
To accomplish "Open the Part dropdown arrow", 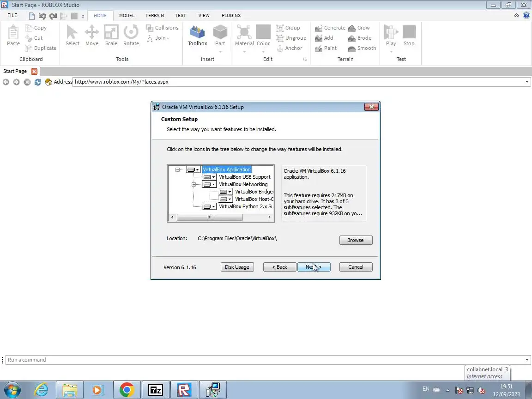I will (220, 52).
